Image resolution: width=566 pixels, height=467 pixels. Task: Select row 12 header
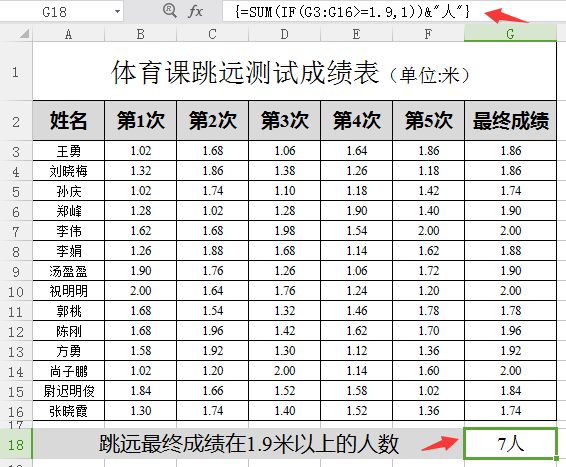[x=16, y=331]
